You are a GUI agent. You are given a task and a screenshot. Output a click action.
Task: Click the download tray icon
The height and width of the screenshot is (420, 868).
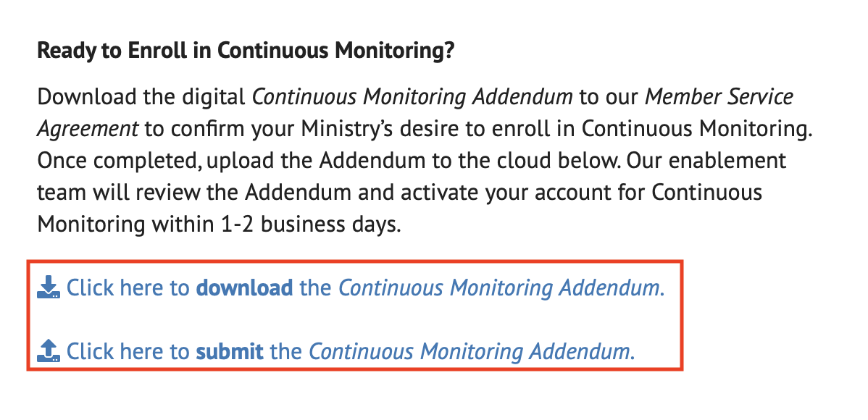click(x=49, y=287)
